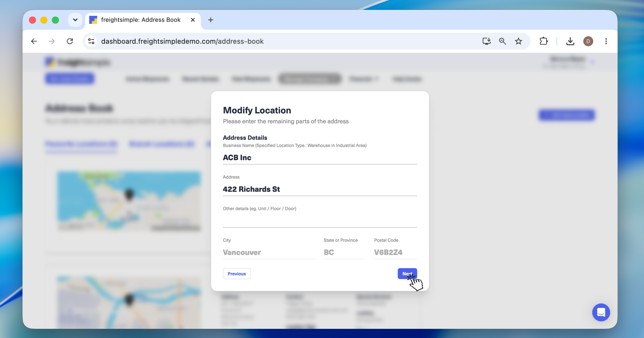Click the Previous button
Viewport: 644px width, 338px height.
237,274
